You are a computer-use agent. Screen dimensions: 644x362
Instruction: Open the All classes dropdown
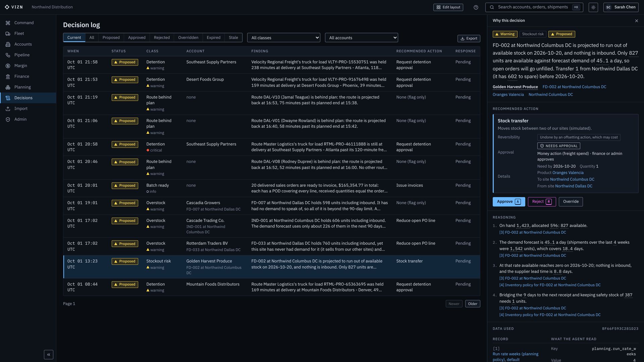(283, 38)
